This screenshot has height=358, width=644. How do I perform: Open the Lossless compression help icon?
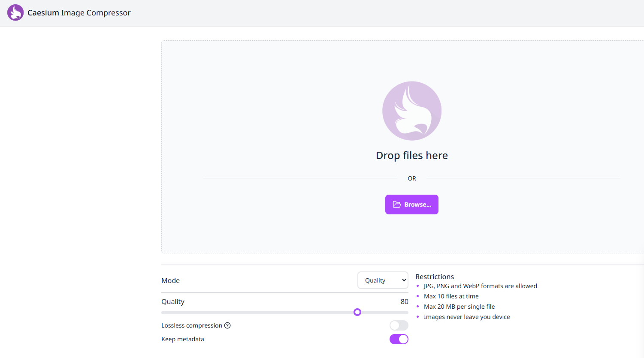tap(227, 325)
